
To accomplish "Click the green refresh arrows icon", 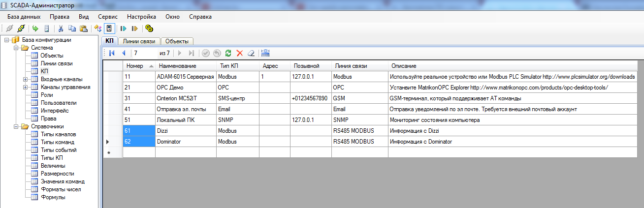I will click(228, 53).
